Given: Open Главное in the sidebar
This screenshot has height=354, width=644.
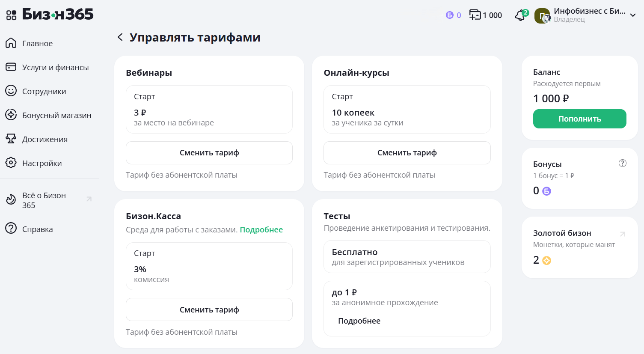Looking at the screenshot, I should [x=37, y=43].
